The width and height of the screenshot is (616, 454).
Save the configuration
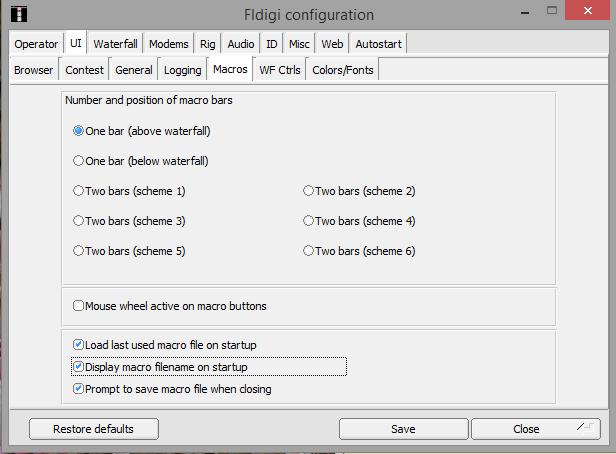coord(403,429)
